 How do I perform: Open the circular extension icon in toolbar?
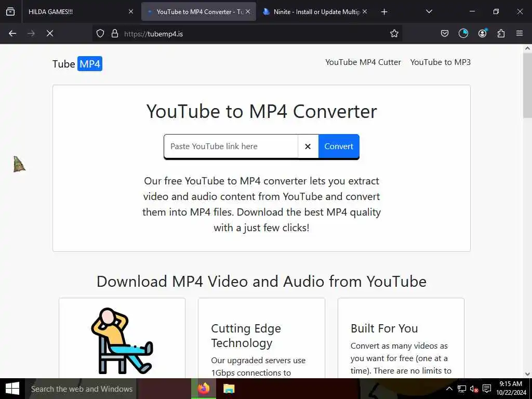[x=463, y=33]
